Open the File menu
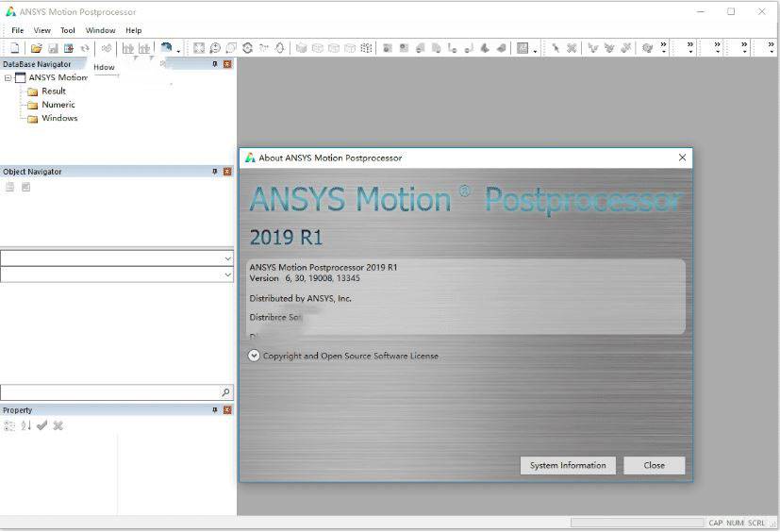Viewport: 780px width, 532px height. pos(17,30)
